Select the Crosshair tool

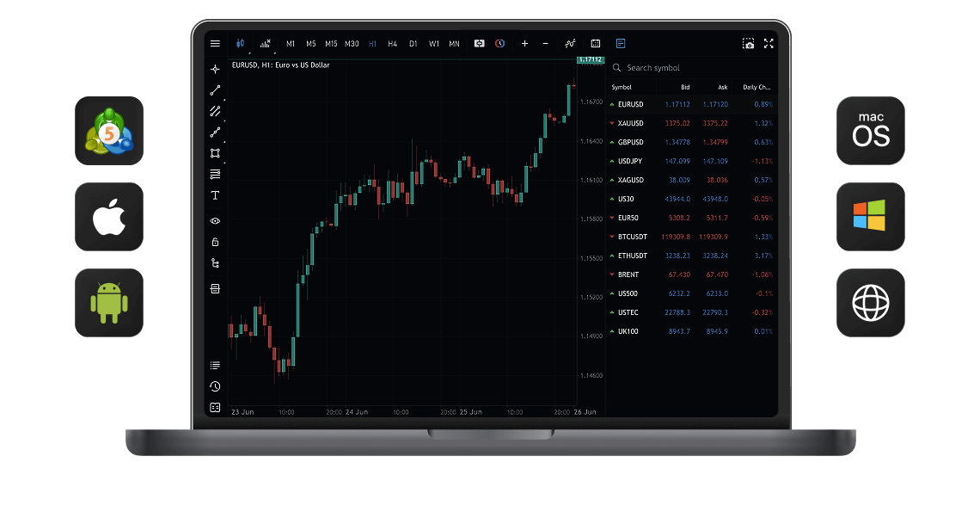coord(215,69)
